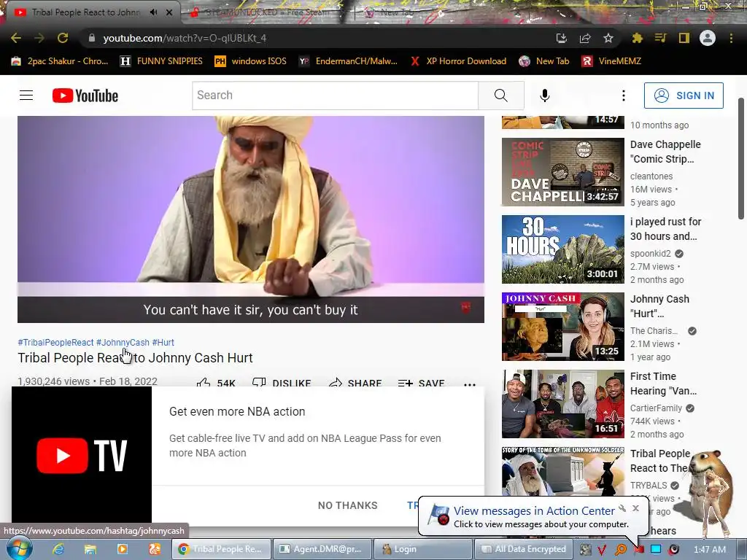Click the Action Center balloon wrench icon
Viewport: 747px width, 560px height.
point(622,508)
